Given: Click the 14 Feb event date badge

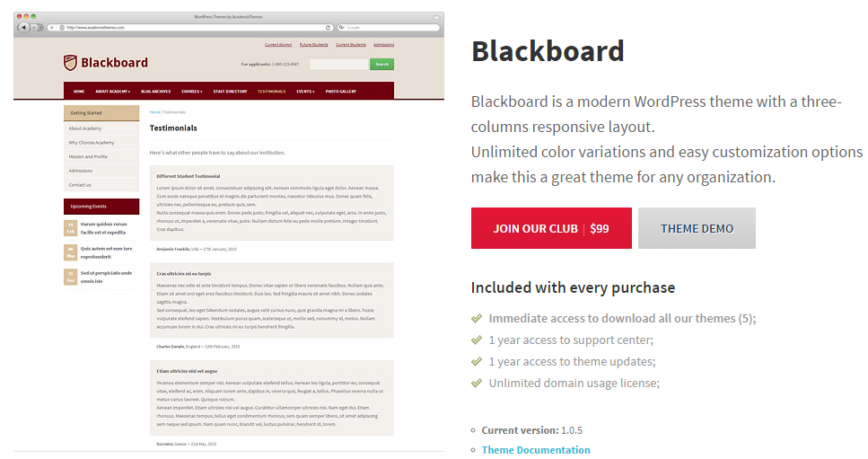Looking at the screenshot, I should (70, 228).
